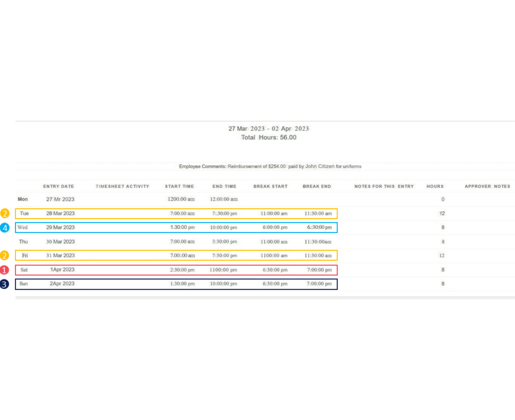Click Sunday's 7:00:00 pm break end
515x420 pixels.
coord(319,284)
